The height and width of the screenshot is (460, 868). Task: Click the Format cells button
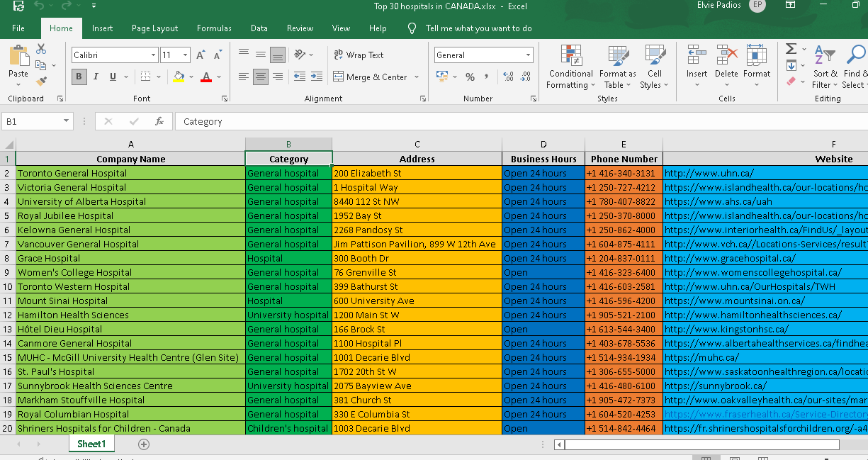(x=757, y=67)
